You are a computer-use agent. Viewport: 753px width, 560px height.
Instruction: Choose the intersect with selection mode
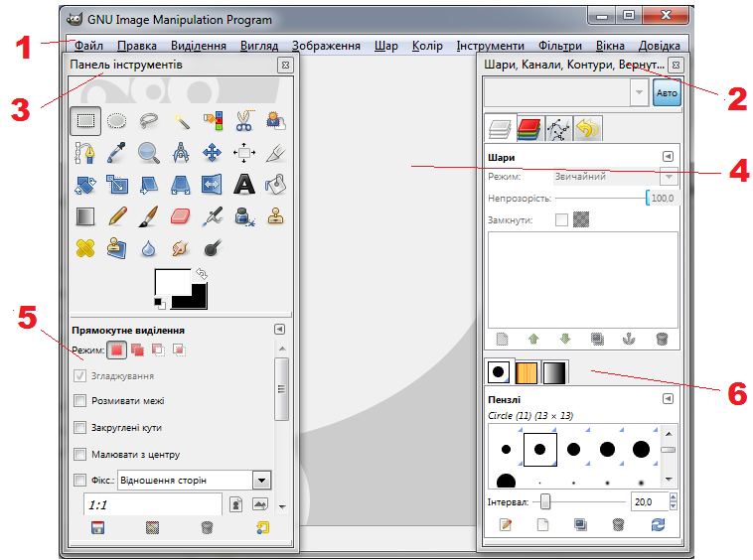click(x=179, y=350)
